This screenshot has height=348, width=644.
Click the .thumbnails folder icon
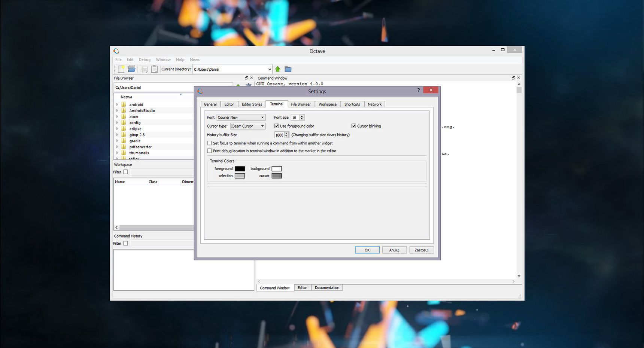point(124,153)
